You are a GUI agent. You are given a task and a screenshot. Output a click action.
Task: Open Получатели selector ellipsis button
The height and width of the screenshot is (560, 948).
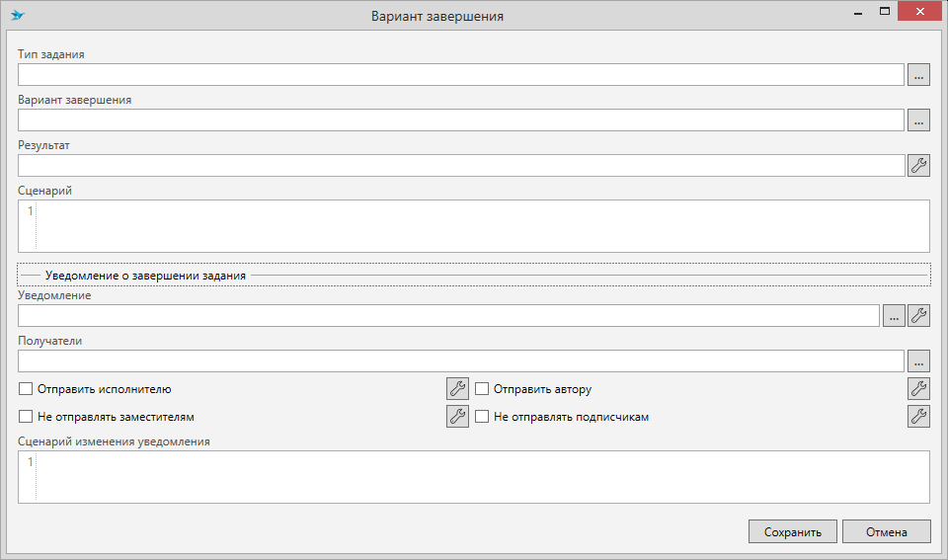point(918,360)
